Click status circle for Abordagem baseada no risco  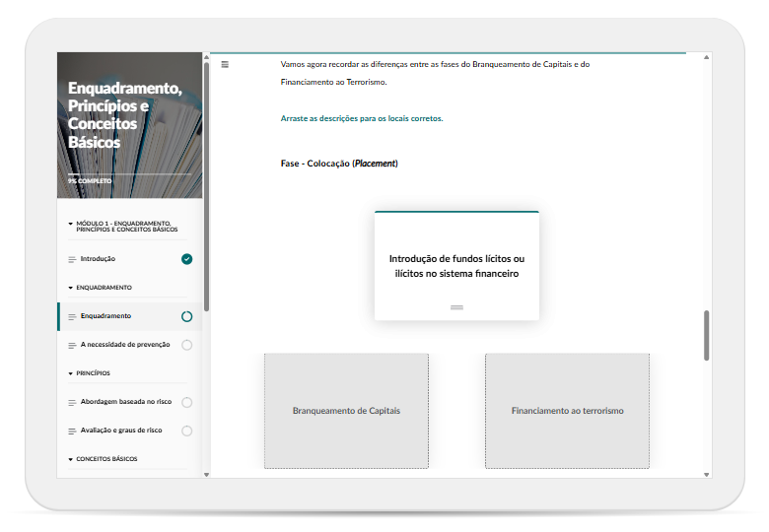(187, 402)
